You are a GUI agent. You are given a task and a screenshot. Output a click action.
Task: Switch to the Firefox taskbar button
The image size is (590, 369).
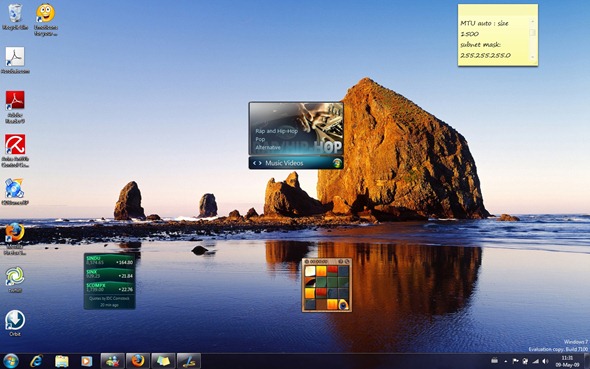(x=138, y=361)
